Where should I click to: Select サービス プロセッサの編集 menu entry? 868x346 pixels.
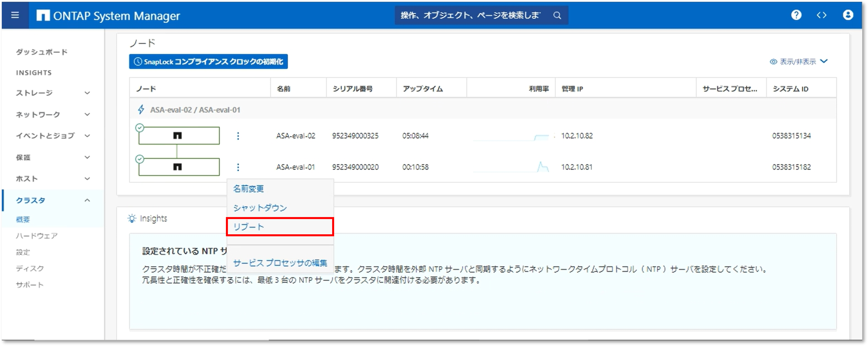pyautogui.click(x=280, y=263)
